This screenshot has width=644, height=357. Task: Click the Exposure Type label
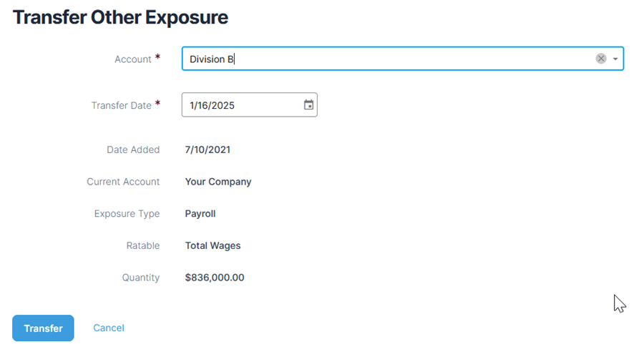[x=127, y=213]
